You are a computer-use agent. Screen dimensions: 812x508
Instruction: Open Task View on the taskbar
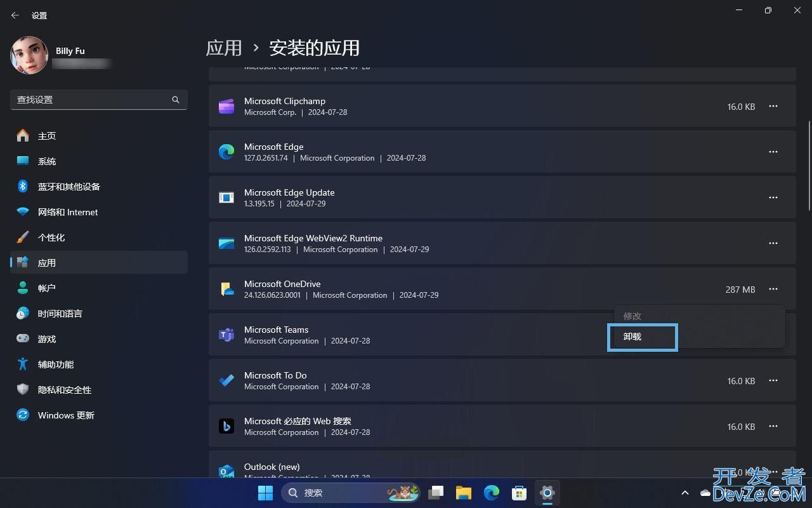click(436, 493)
